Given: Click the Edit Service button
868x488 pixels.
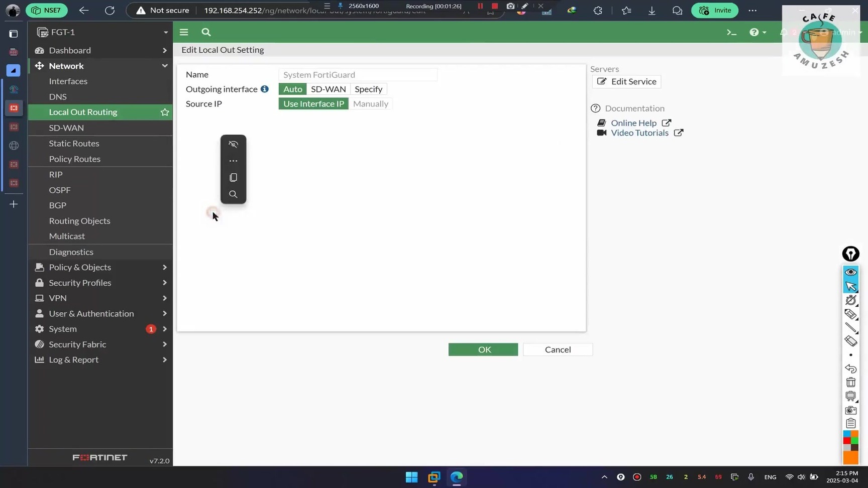Looking at the screenshot, I should 626,81.
